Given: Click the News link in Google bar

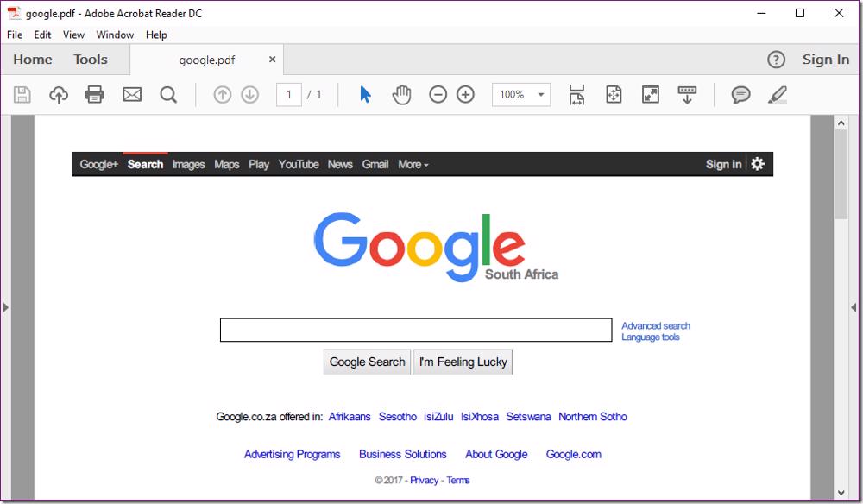Looking at the screenshot, I should click(x=340, y=164).
